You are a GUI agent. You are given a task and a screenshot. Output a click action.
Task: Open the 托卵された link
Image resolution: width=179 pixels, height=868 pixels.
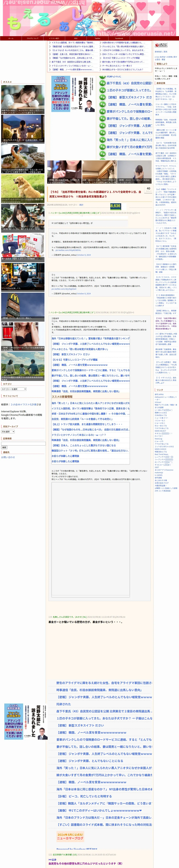point(64,704)
